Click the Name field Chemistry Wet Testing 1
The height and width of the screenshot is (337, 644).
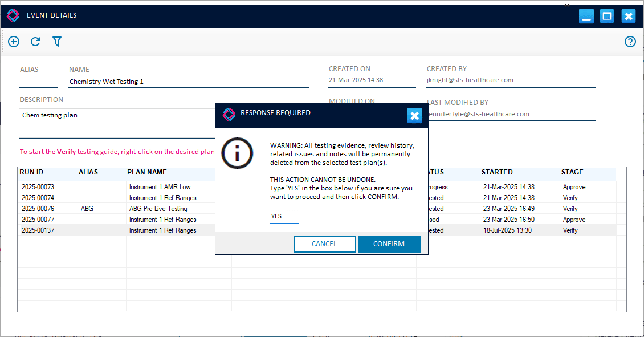(189, 82)
